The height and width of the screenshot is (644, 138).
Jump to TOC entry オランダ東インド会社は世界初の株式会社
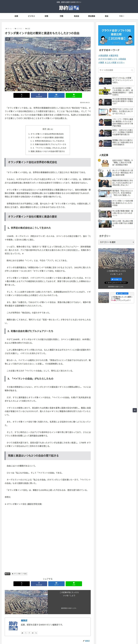click(x=47, y=134)
